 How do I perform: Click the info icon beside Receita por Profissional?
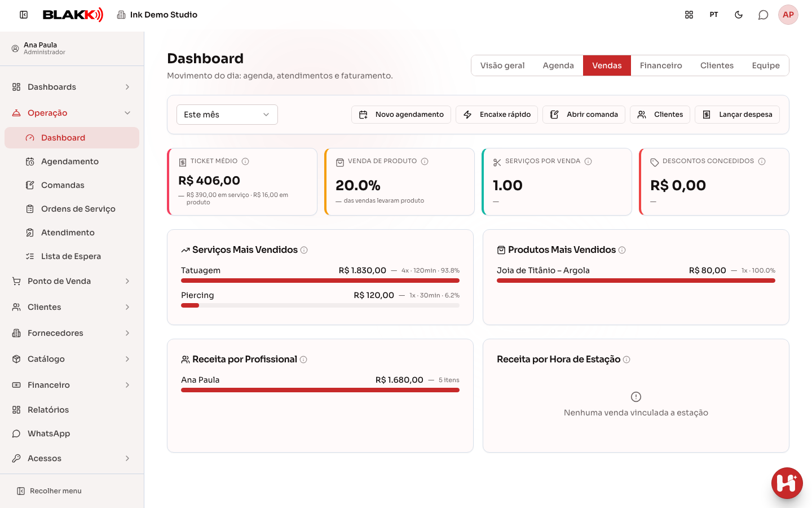pos(303,360)
